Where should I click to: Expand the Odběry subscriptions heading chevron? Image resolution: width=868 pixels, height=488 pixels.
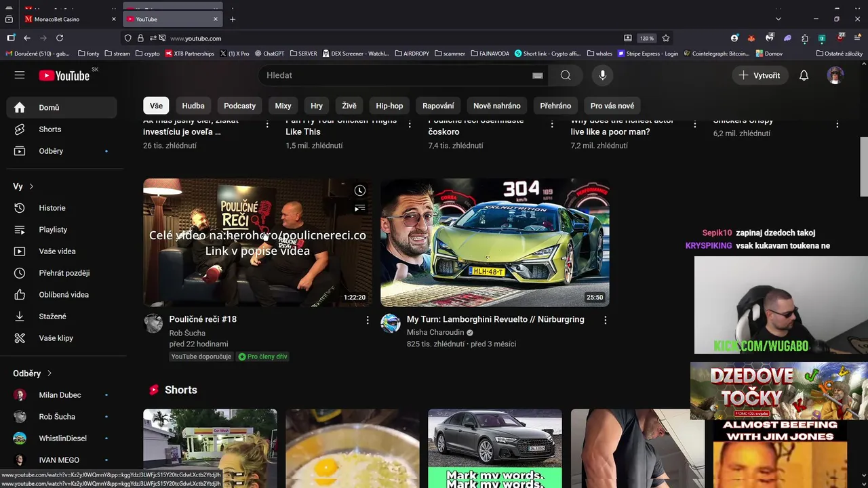(x=50, y=373)
